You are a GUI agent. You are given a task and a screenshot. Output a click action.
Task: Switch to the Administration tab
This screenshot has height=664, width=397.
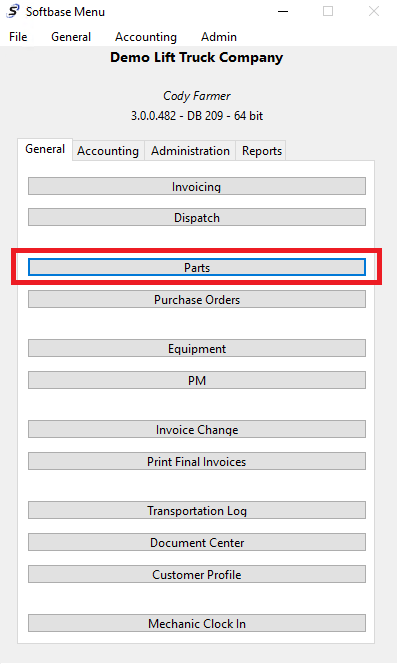click(190, 151)
